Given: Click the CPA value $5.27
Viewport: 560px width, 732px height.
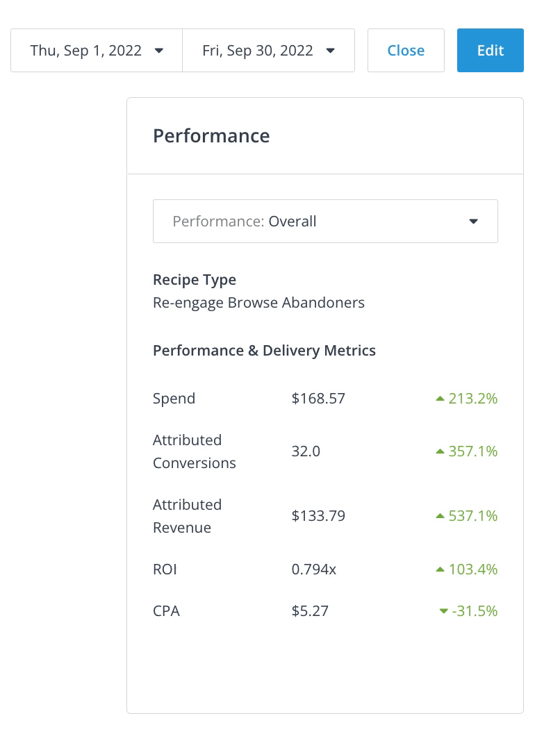Looking at the screenshot, I should [x=310, y=611].
